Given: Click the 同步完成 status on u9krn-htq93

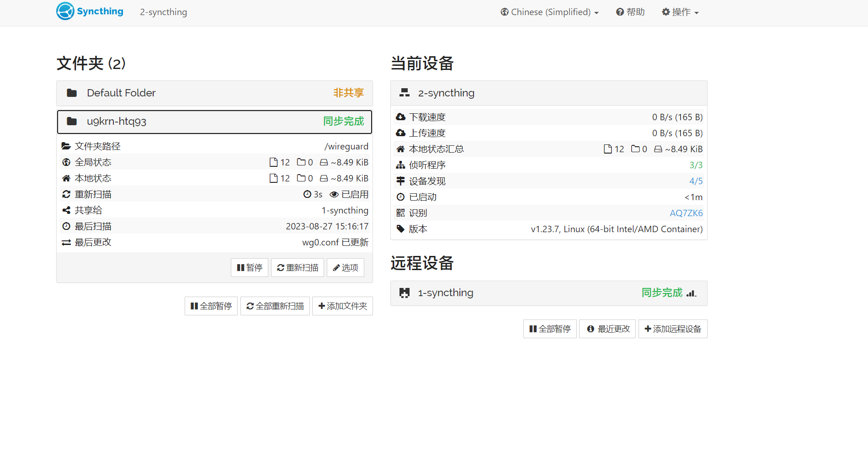Looking at the screenshot, I should click(x=344, y=122).
